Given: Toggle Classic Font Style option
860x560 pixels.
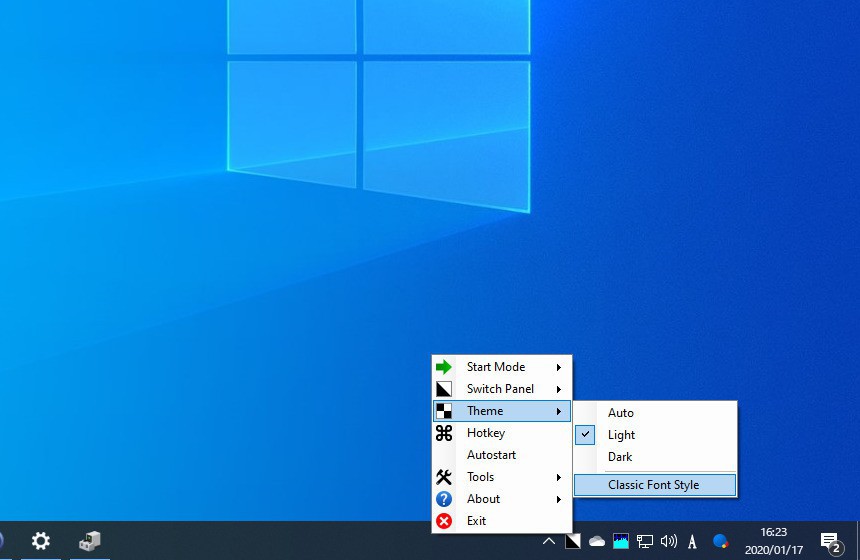Looking at the screenshot, I should (x=653, y=485).
